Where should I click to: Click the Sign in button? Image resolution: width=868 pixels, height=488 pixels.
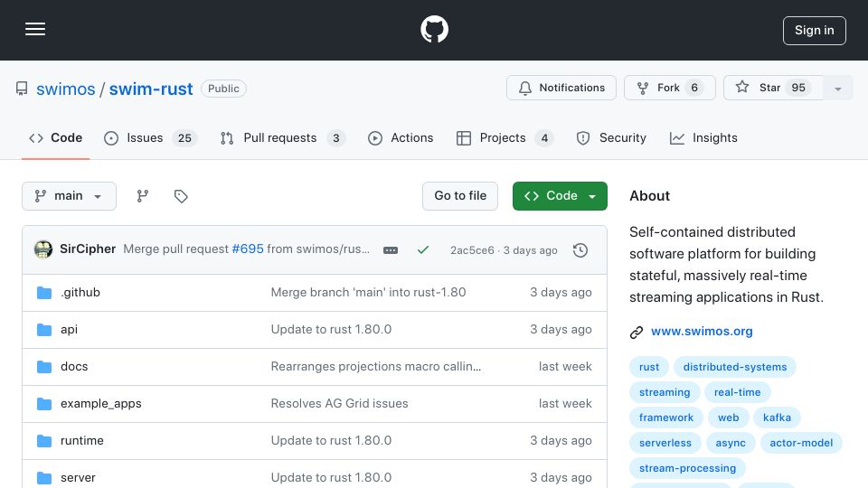click(x=814, y=31)
